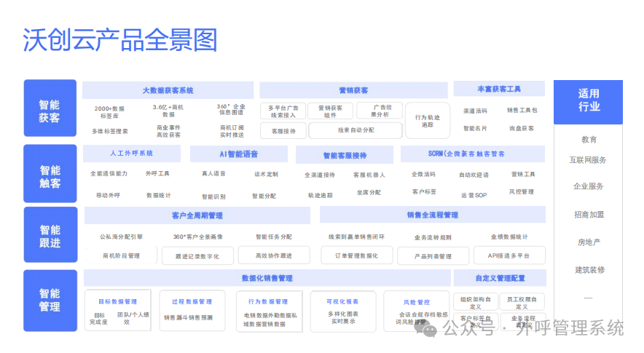The height and width of the screenshot is (353, 644).
Task: Click the 线索到赢单销售闭环 item
Action: pyautogui.click(x=356, y=237)
